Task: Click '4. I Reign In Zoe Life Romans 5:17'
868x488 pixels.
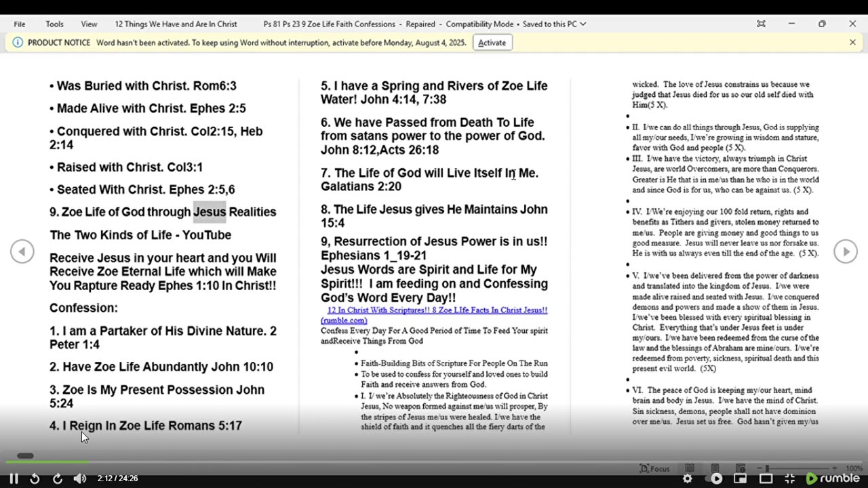Action: tap(146, 426)
